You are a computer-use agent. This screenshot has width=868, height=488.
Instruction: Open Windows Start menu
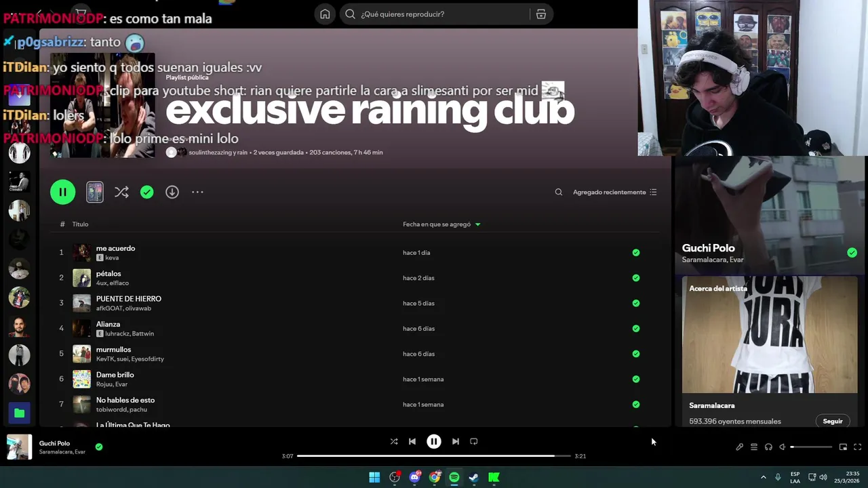tap(374, 477)
